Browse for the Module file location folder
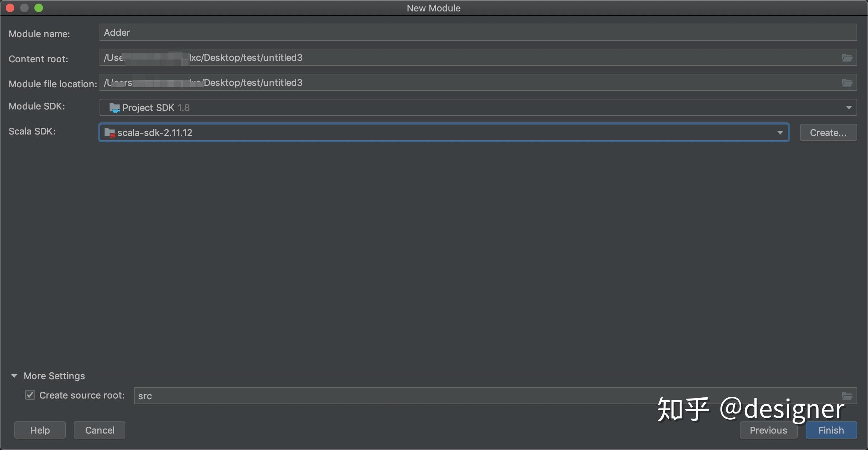 [x=847, y=83]
